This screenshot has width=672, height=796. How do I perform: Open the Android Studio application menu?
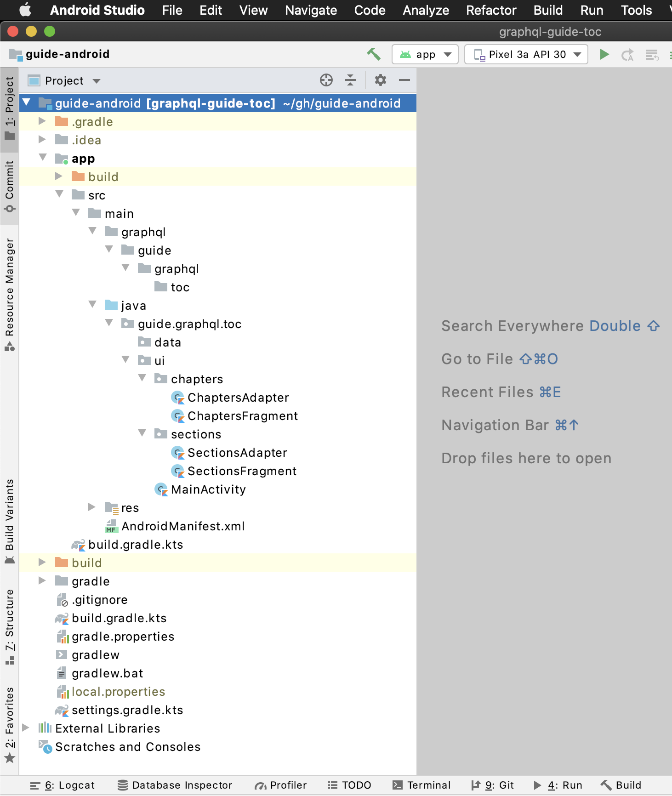point(97,10)
